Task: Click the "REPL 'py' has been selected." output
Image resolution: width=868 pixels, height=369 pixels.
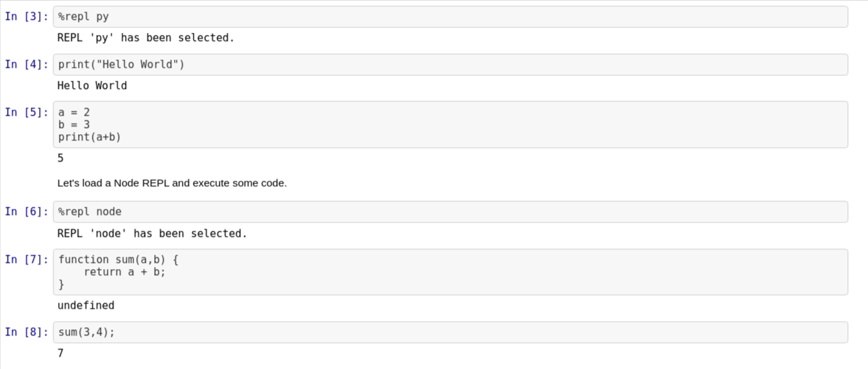Action: point(146,38)
